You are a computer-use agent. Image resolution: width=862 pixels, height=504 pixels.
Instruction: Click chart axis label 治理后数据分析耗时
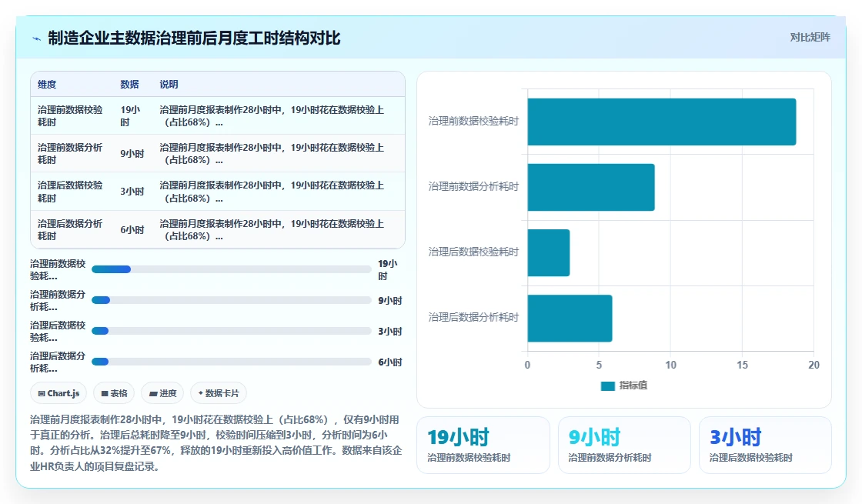pos(473,318)
